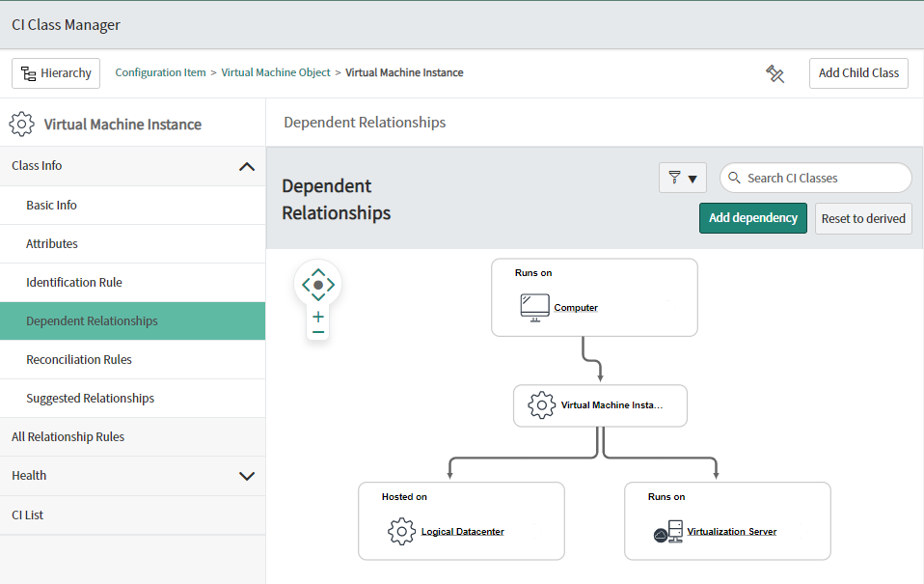Click the Logical Datacenter gear icon
The width and height of the screenshot is (924, 584).
[x=401, y=531]
